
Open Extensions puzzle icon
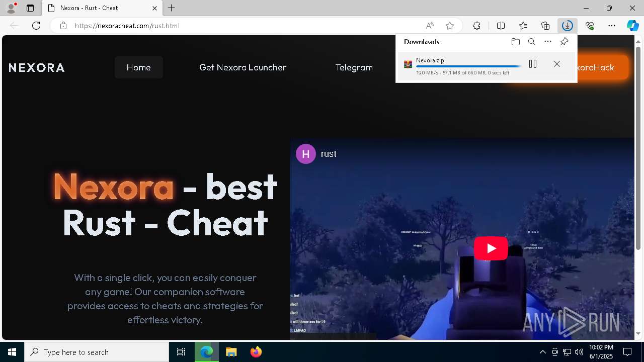pyautogui.click(x=476, y=26)
